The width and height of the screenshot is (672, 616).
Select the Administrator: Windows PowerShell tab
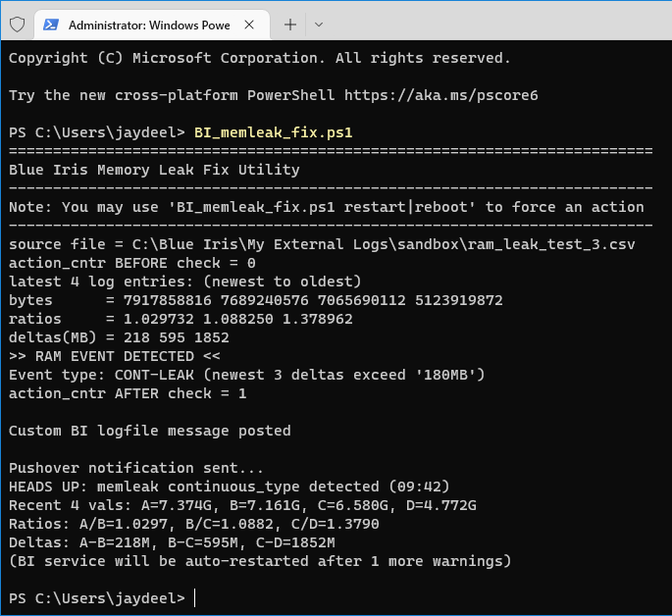pyautogui.click(x=152, y=25)
